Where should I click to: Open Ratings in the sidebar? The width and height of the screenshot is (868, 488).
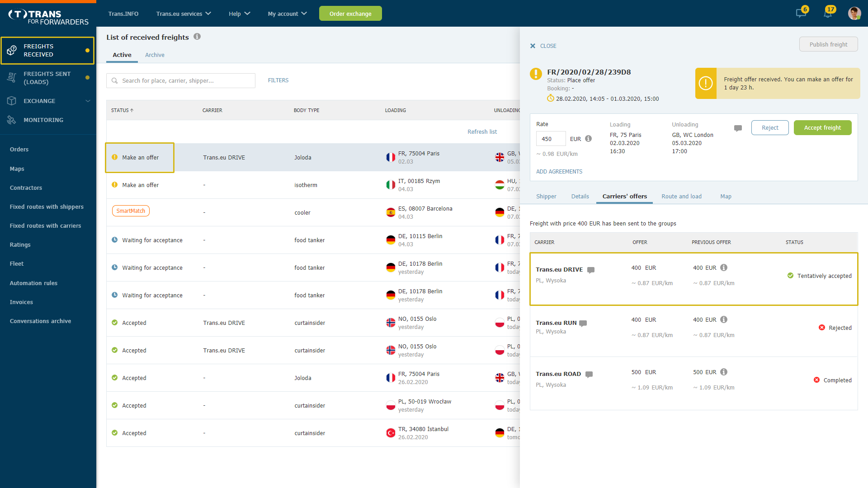point(20,245)
